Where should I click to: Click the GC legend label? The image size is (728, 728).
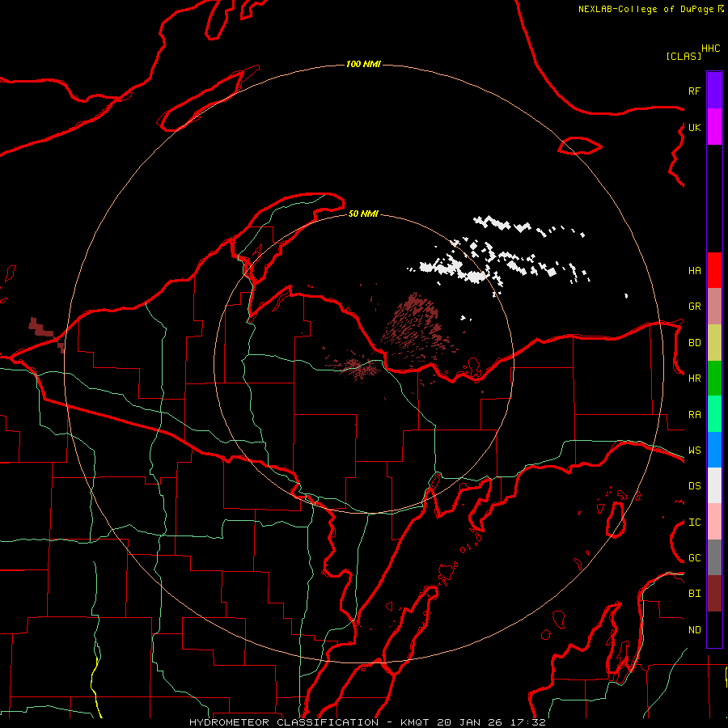694,558
